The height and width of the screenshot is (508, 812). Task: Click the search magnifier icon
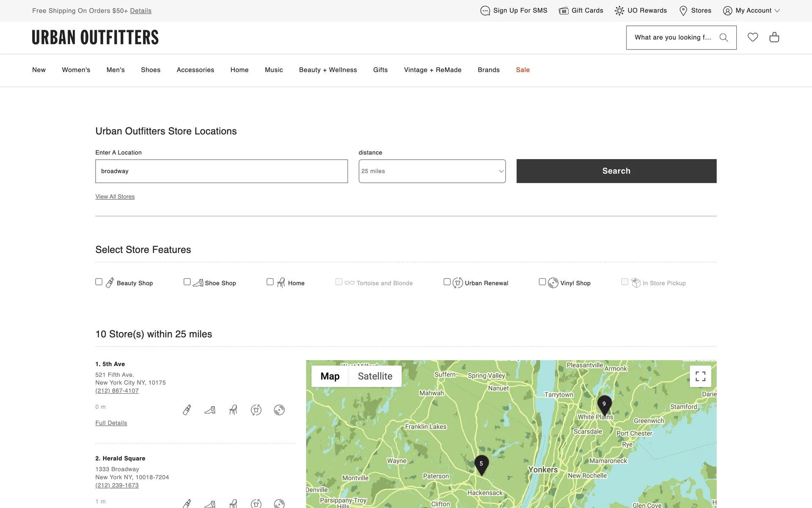tap(724, 38)
